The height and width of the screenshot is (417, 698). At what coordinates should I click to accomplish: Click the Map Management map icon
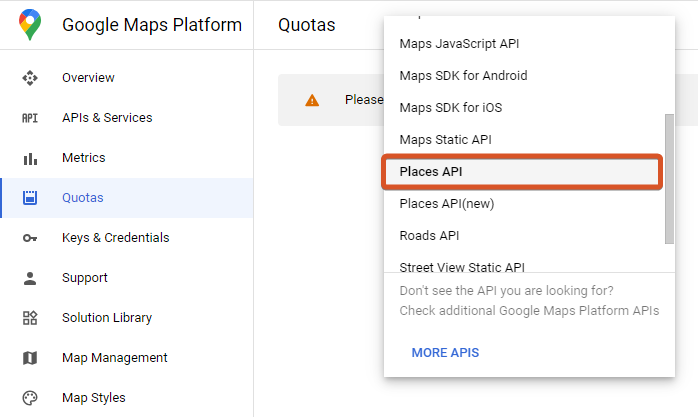click(30, 358)
